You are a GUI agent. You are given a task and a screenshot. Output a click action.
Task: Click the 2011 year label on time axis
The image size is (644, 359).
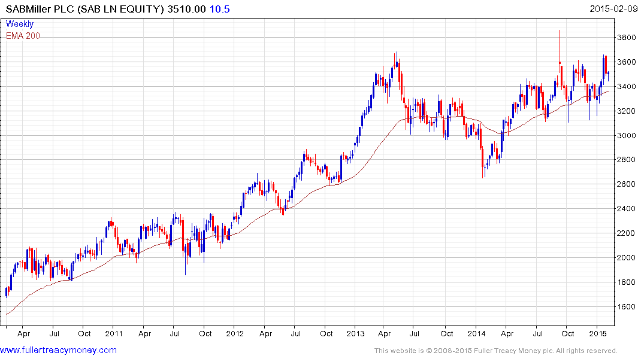(114, 333)
